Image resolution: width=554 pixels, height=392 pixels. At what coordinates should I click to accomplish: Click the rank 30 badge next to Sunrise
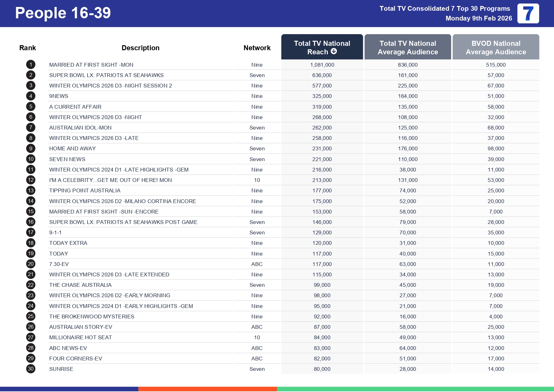tap(31, 369)
